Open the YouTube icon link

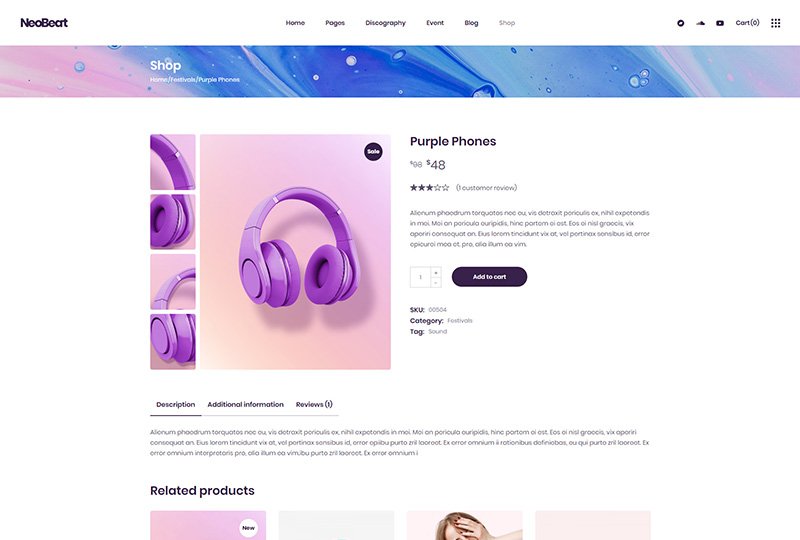(x=720, y=23)
